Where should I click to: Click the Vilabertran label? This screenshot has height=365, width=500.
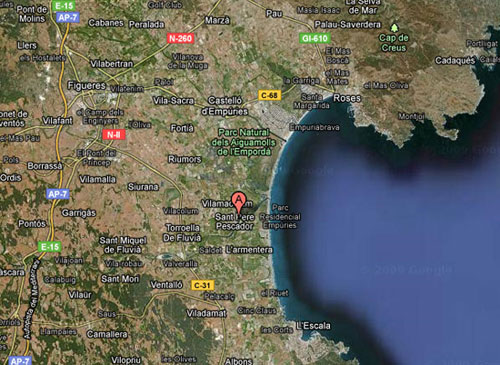click(112, 64)
